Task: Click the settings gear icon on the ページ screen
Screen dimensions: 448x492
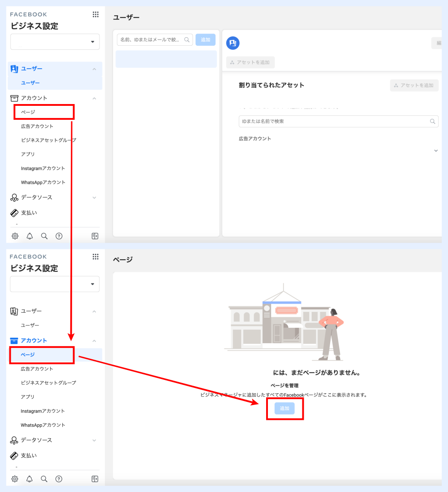Action: pos(15,479)
